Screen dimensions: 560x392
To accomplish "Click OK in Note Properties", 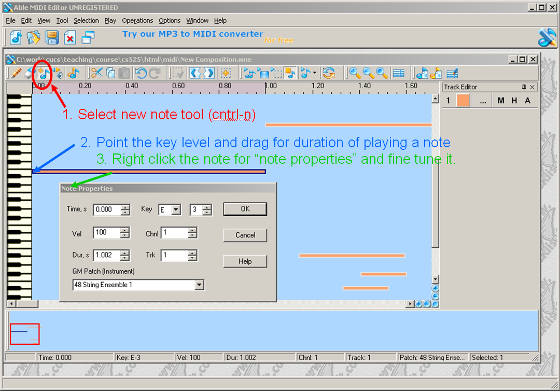I will click(244, 209).
